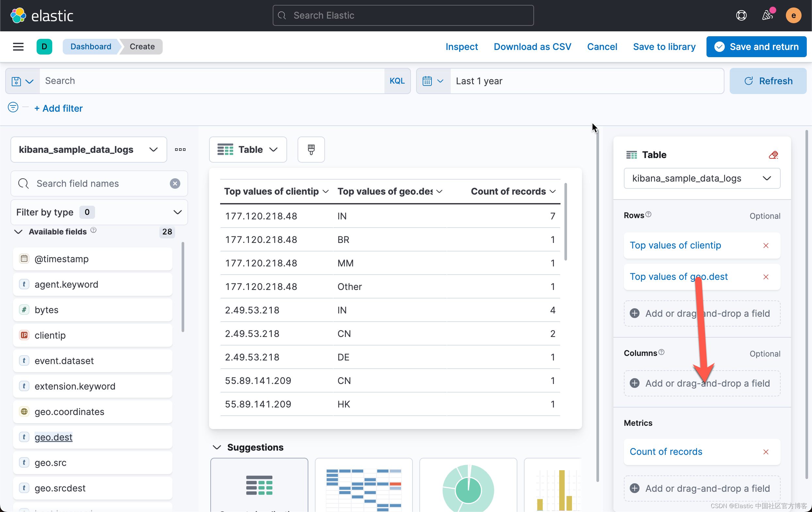Click the user avatar icon

click(x=793, y=15)
